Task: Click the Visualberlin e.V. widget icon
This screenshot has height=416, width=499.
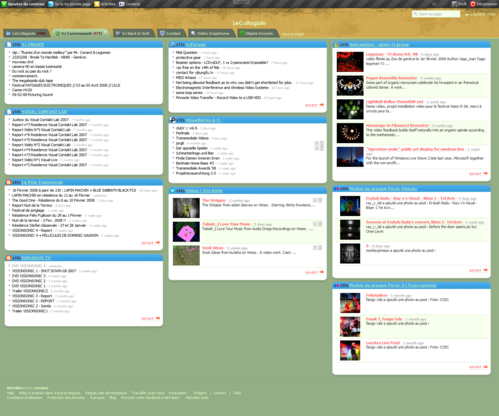Action: point(173,120)
